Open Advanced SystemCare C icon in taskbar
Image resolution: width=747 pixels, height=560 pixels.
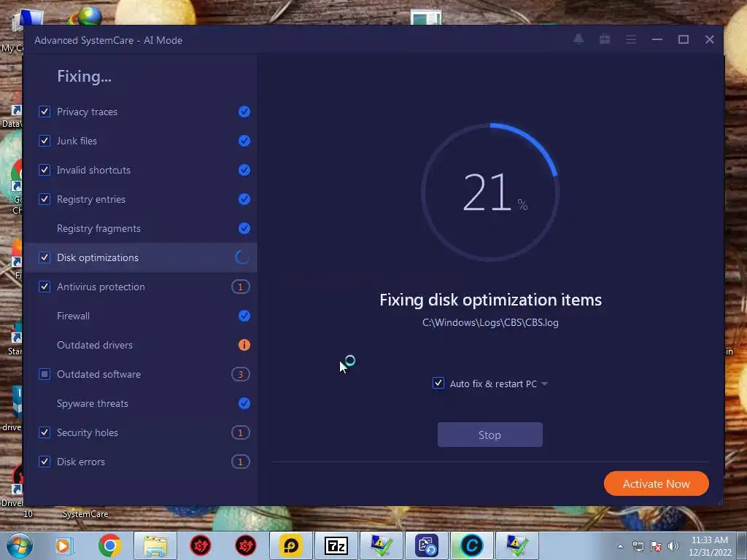tap(472, 545)
